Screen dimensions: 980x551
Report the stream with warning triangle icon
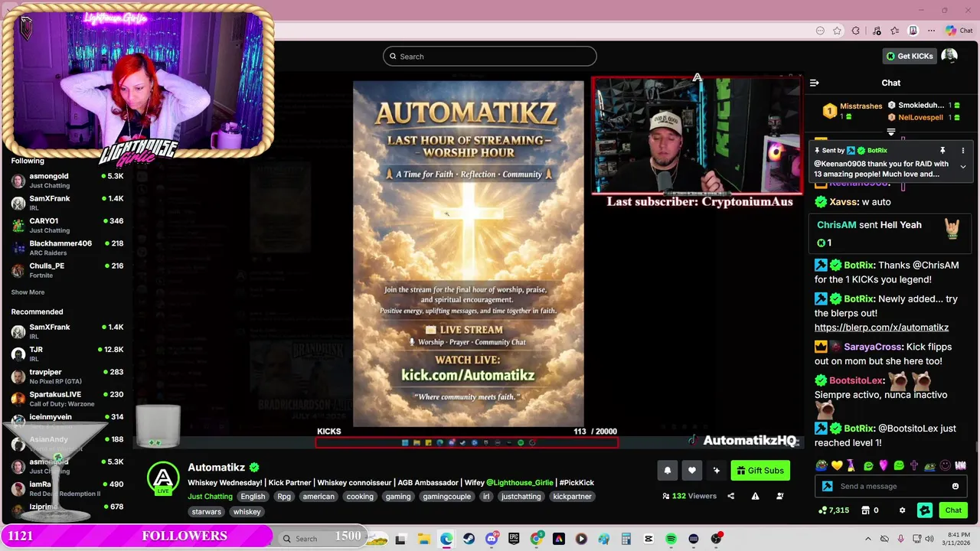[x=755, y=496]
